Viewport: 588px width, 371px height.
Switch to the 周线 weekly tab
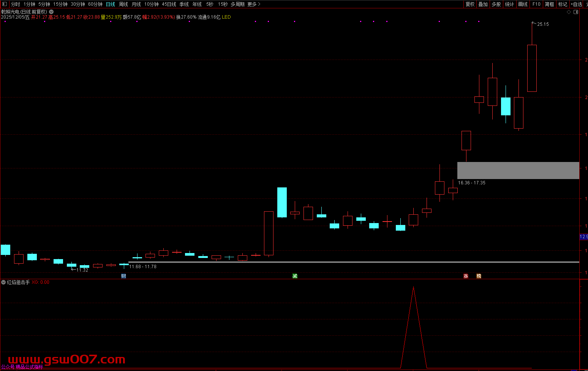(x=123, y=4)
